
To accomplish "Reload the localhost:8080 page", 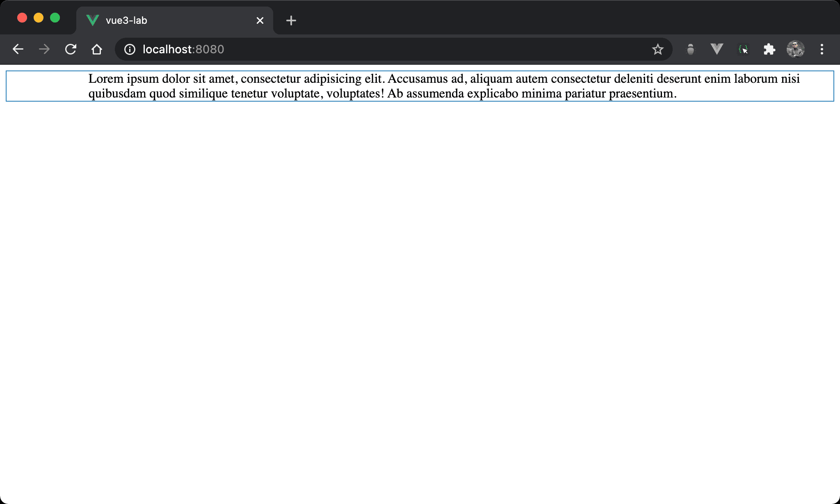I will coord(71,50).
